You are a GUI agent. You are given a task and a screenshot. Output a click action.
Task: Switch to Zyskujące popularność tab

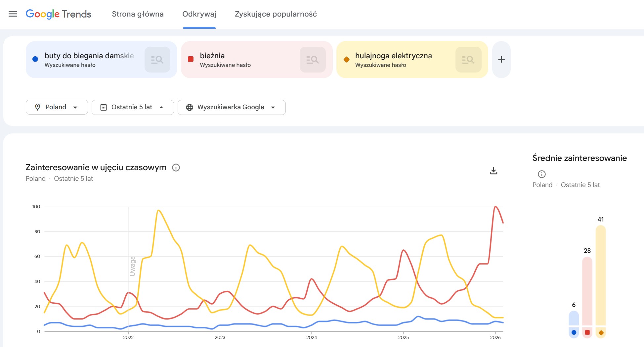tap(276, 14)
